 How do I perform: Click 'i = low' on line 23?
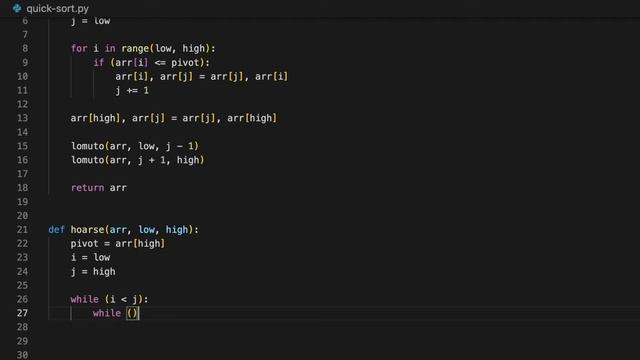click(x=90, y=258)
